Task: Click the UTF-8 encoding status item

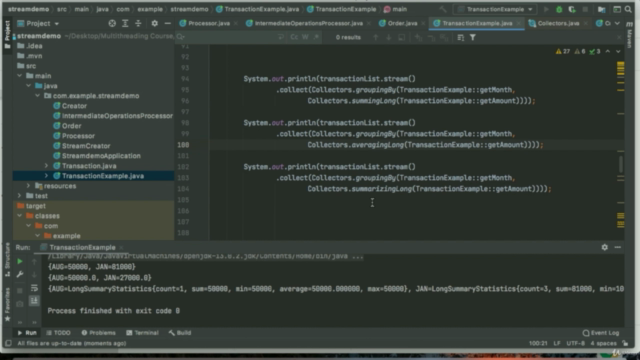Action: (576, 343)
